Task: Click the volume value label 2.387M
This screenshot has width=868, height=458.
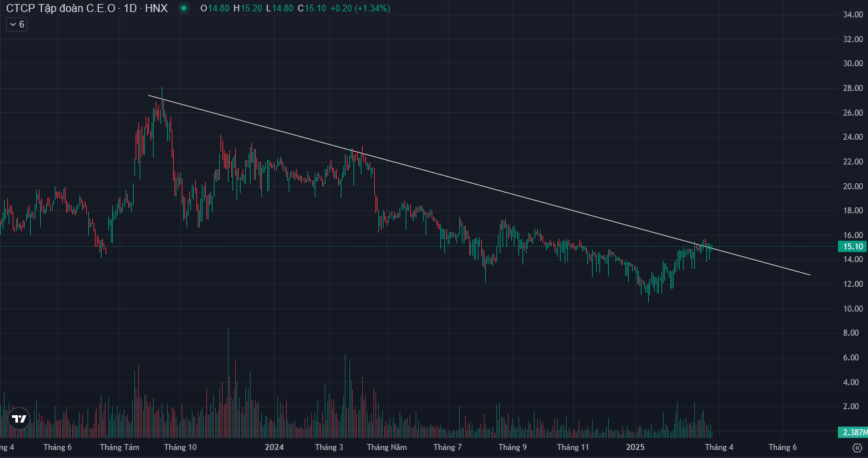Action: point(853,432)
